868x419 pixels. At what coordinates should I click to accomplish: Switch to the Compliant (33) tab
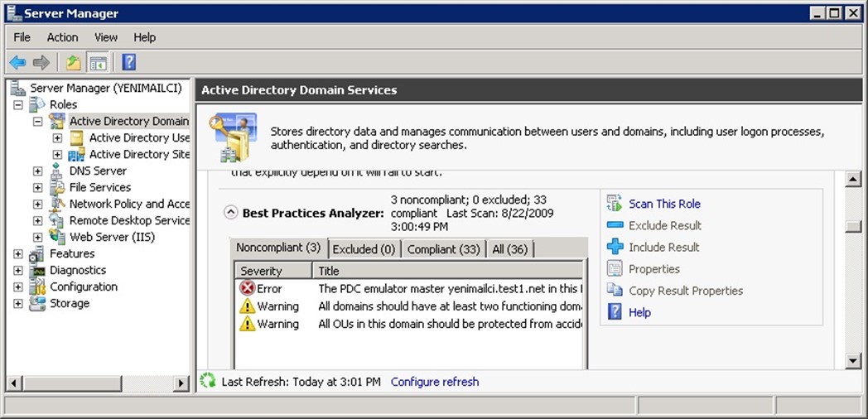pyautogui.click(x=443, y=248)
